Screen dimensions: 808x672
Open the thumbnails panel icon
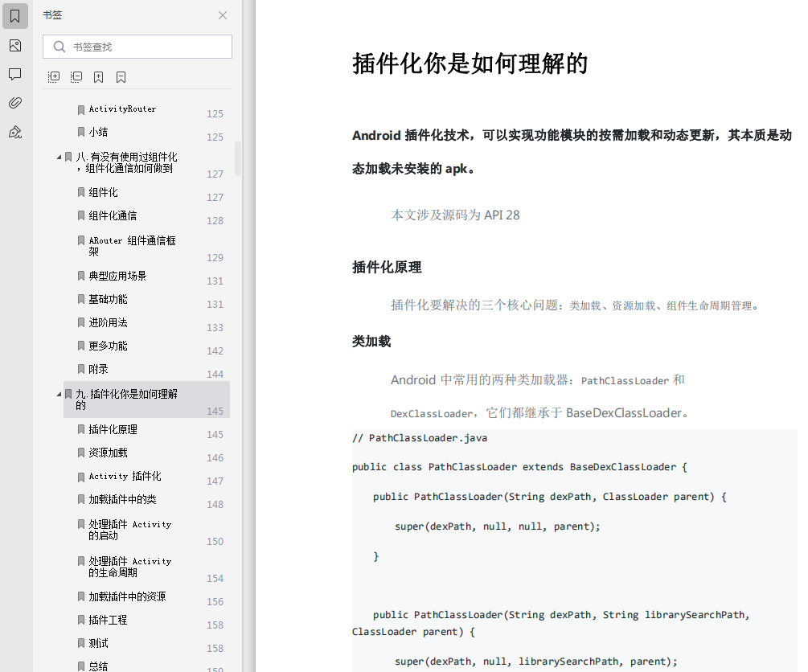click(15, 46)
